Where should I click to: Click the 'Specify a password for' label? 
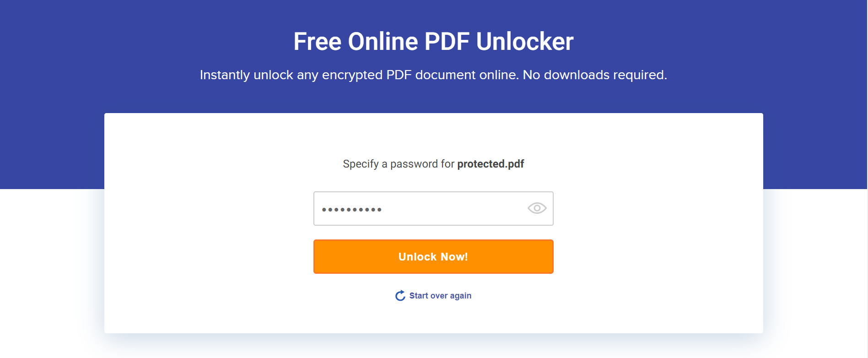399,164
